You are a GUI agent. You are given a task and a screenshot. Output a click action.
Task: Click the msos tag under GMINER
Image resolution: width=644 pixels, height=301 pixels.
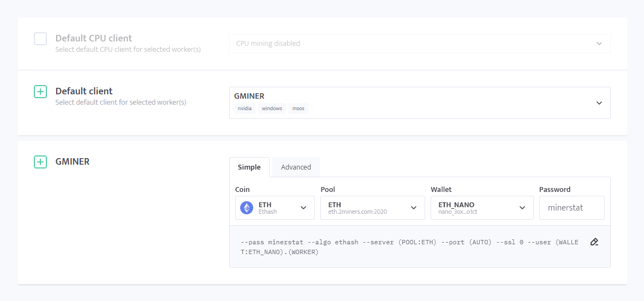(x=299, y=109)
